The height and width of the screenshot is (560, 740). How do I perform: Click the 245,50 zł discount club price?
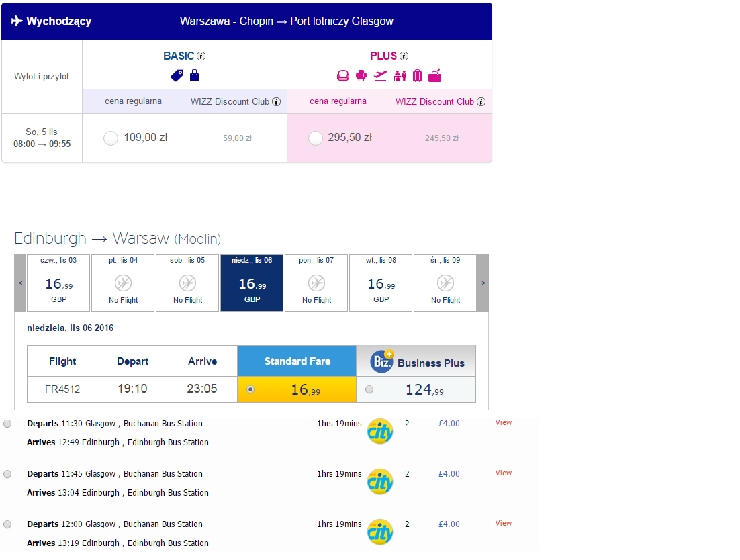coord(442,138)
